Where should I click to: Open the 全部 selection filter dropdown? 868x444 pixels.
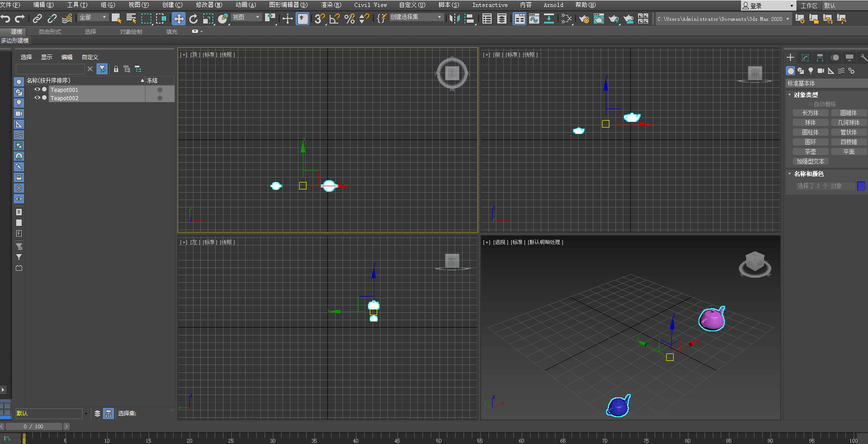click(93, 18)
